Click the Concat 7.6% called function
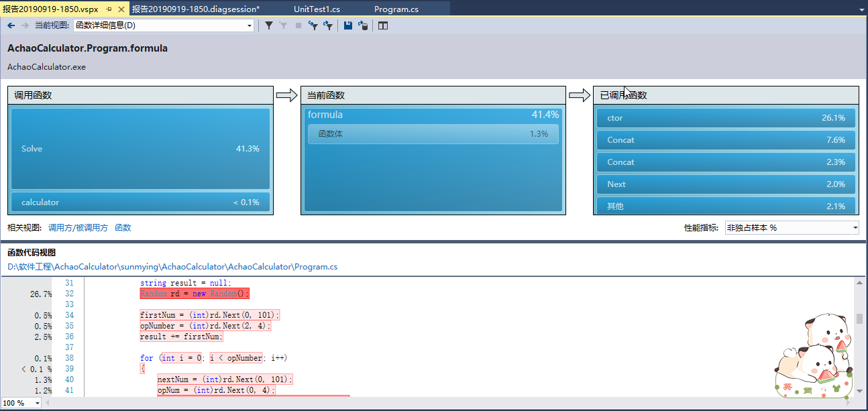 (x=726, y=140)
